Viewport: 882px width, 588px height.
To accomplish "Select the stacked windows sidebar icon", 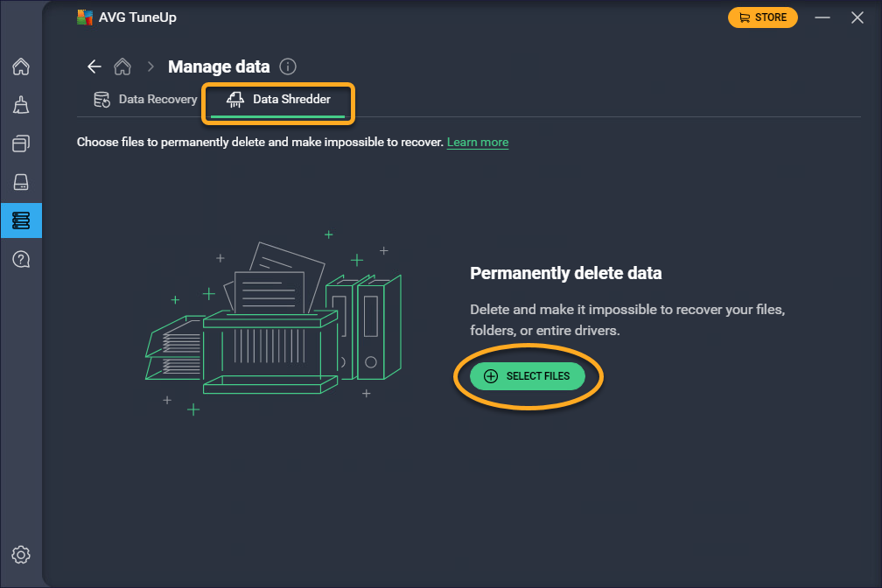I will point(21,143).
